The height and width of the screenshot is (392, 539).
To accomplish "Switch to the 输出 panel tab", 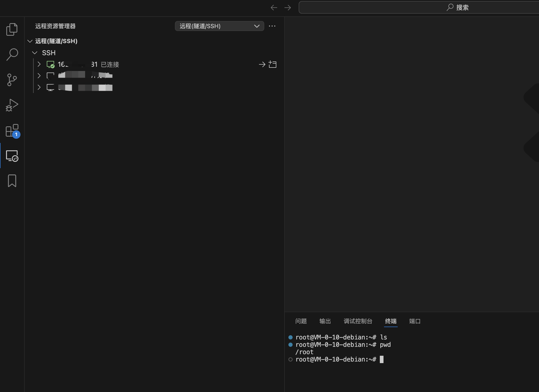I will [x=325, y=321].
